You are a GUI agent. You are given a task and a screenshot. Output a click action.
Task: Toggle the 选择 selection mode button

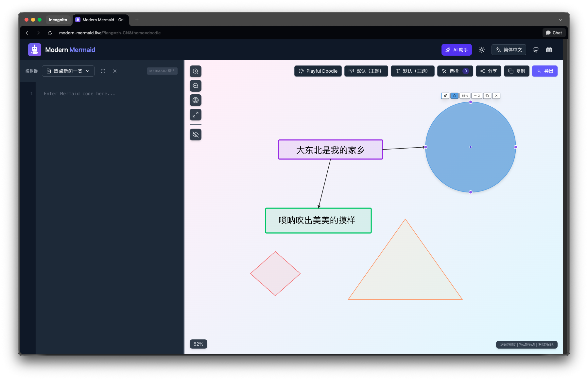click(x=455, y=71)
